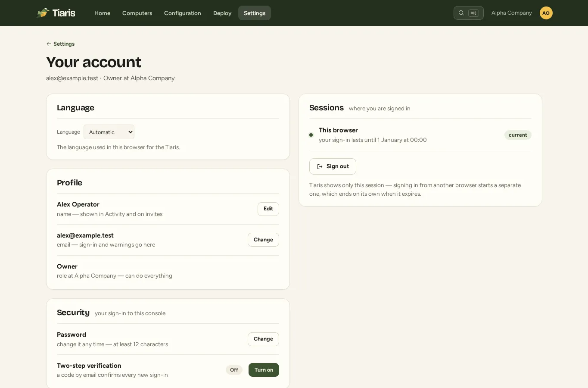
Task: Click the back arrow beside Settings
Action: click(x=49, y=44)
